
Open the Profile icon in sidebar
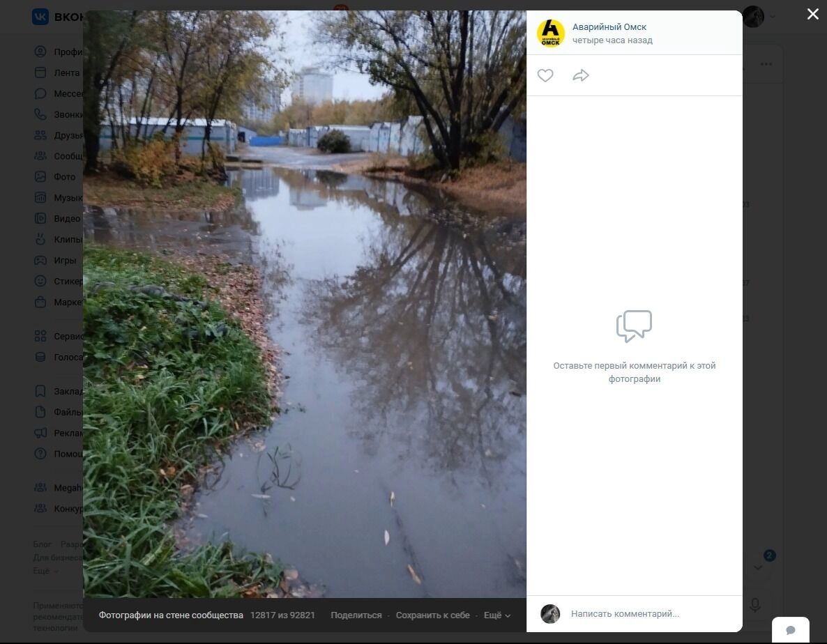point(40,52)
